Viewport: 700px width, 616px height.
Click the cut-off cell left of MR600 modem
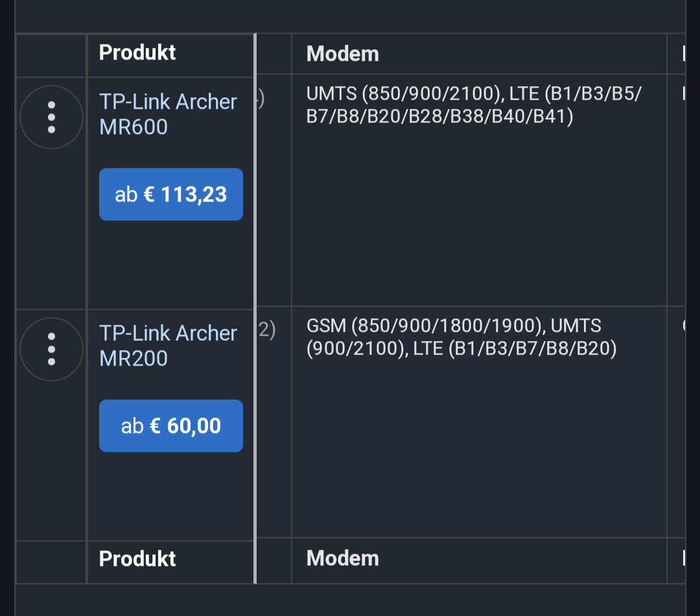tap(274, 189)
